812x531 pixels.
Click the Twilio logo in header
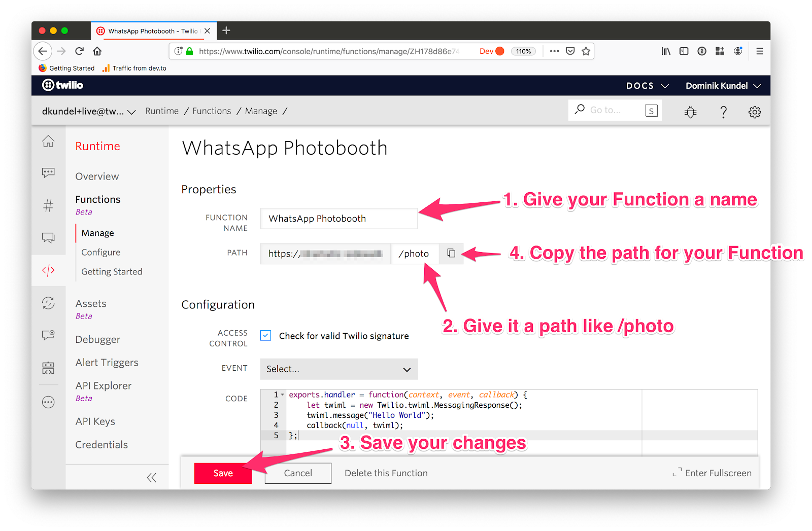pyautogui.click(x=62, y=85)
